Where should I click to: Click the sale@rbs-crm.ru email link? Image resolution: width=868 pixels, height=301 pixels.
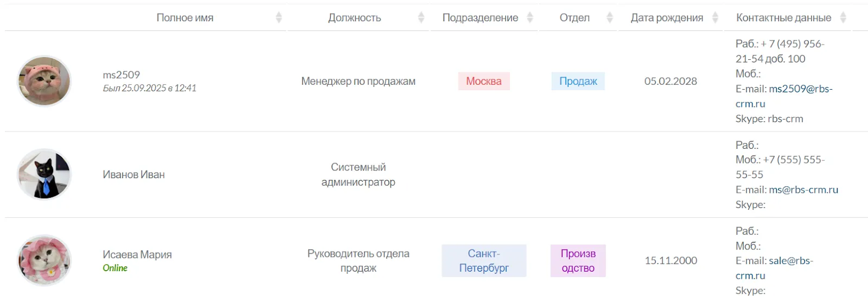[x=790, y=261]
